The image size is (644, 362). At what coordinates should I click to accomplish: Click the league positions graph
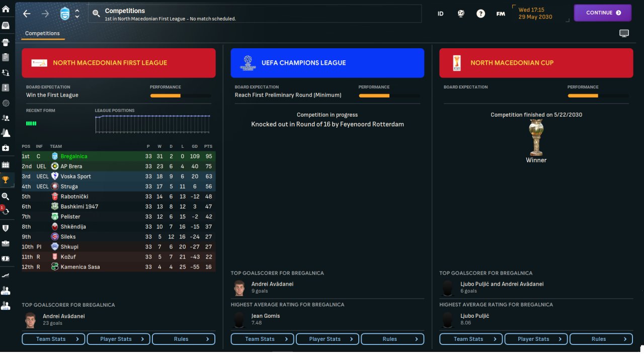coord(152,124)
